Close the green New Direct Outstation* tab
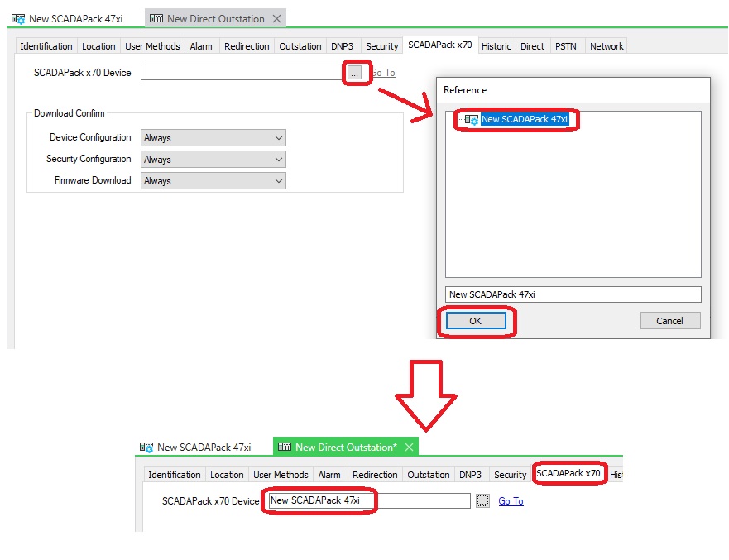This screenshot has height=560, width=729. click(409, 447)
